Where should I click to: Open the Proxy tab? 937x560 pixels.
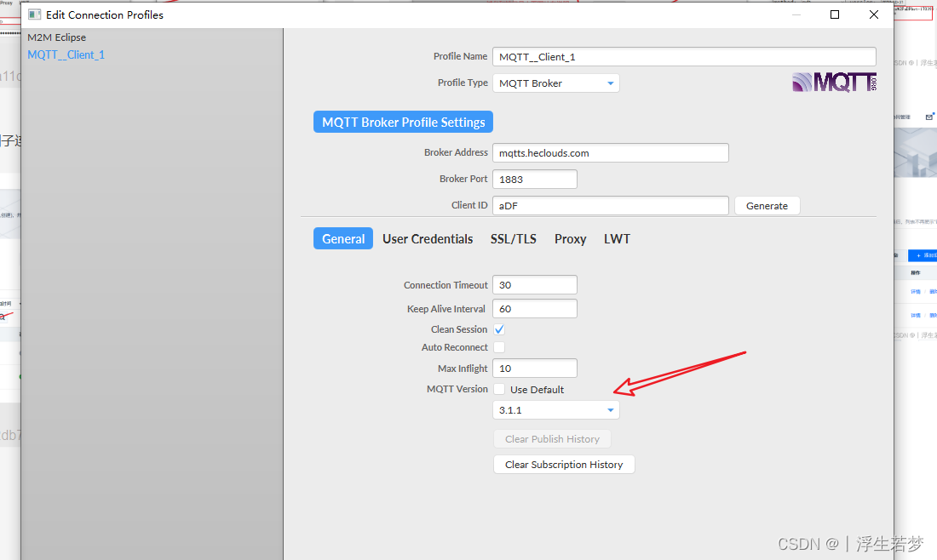point(570,239)
